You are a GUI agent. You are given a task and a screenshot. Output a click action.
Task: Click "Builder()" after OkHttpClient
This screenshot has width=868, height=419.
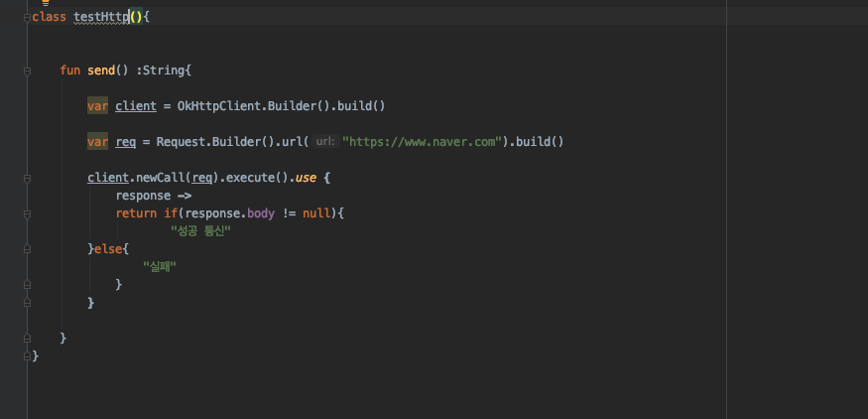[x=299, y=106]
